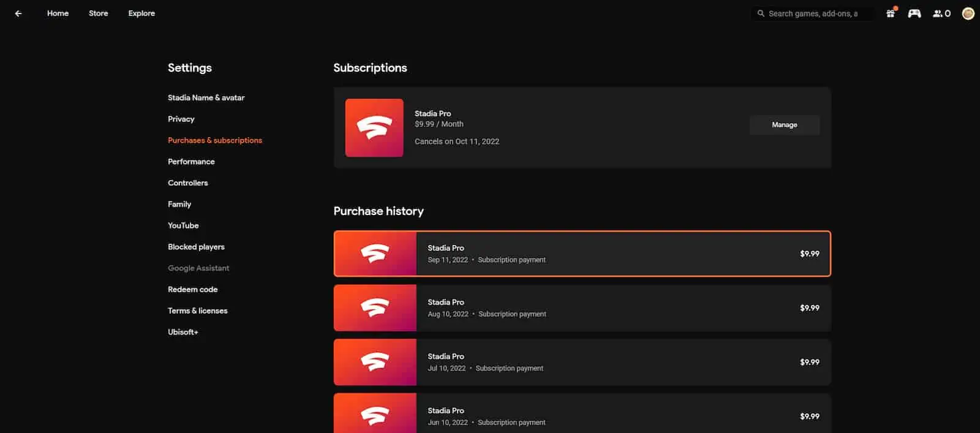Open Controllers settings
This screenshot has height=433, width=980.
pyautogui.click(x=188, y=183)
